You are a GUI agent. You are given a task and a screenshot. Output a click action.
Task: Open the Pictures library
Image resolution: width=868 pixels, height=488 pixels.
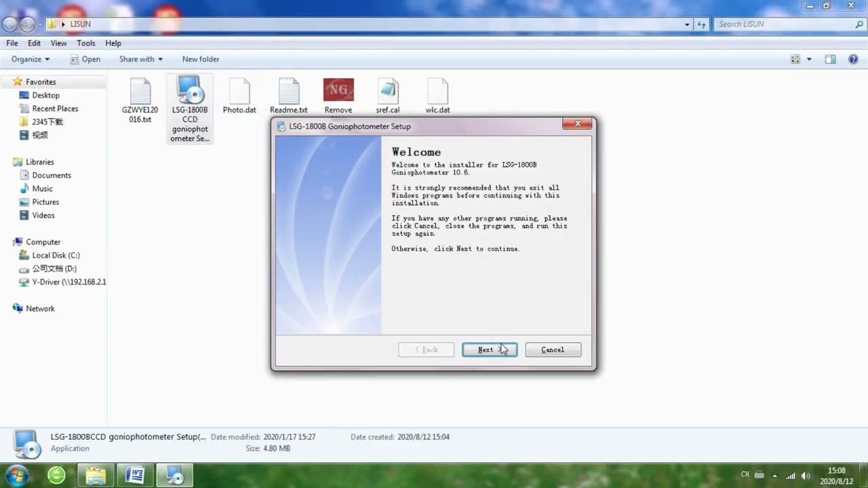[45, 202]
